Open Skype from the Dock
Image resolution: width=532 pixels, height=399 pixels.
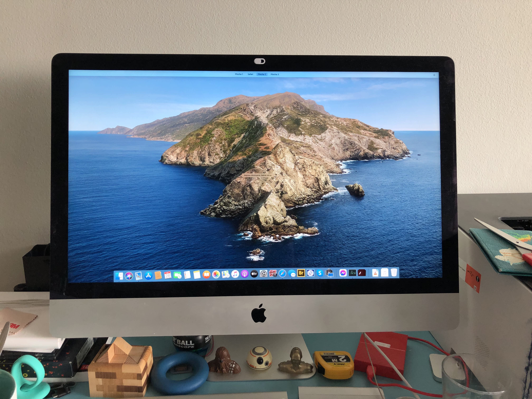point(320,273)
